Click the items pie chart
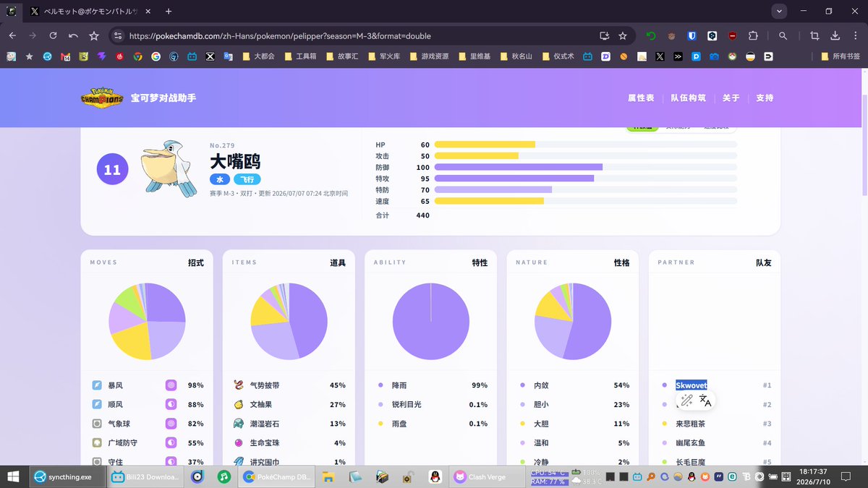This screenshot has height=488, width=868. click(x=289, y=322)
